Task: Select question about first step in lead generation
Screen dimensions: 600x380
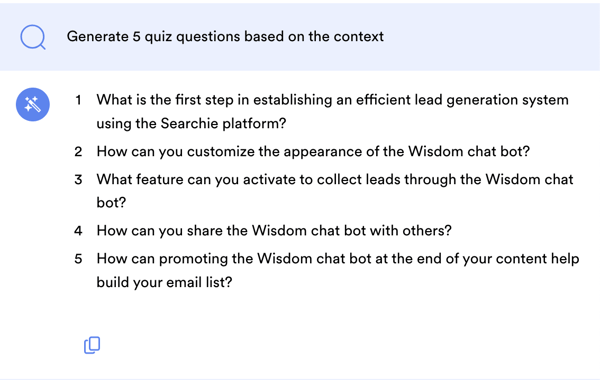Action: pos(333,111)
